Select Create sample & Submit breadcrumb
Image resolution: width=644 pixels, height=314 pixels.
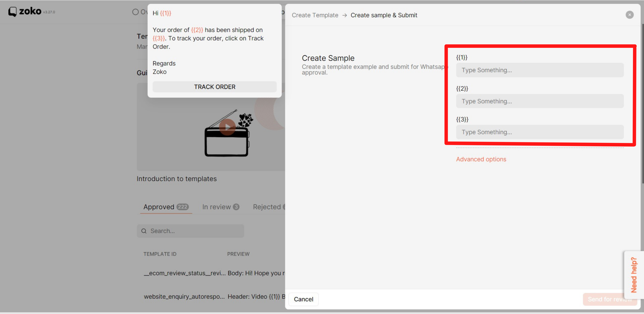tap(384, 15)
